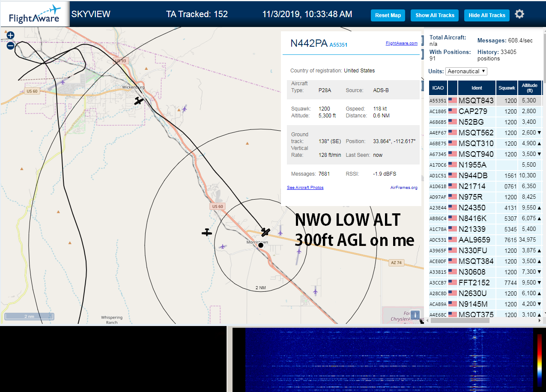Click Hide All Tracks button

[x=487, y=15]
